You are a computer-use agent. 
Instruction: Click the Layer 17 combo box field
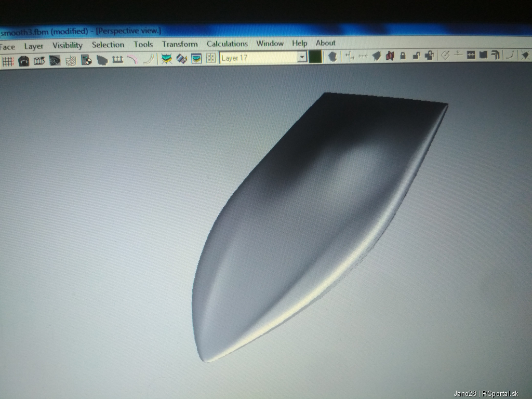(263, 57)
